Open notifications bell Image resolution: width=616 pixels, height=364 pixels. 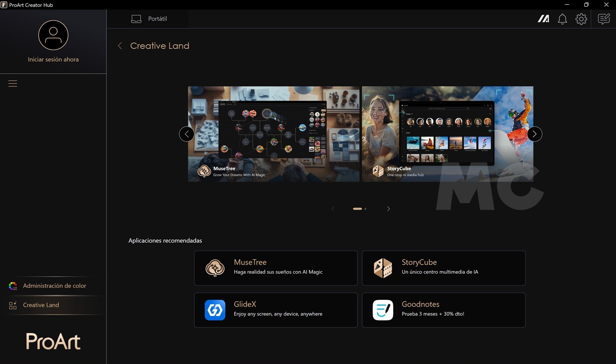point(562,19)
